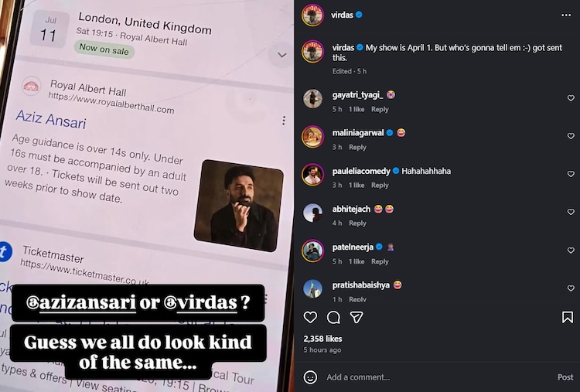Like patelneerja's comment heart

pos(571,251)
